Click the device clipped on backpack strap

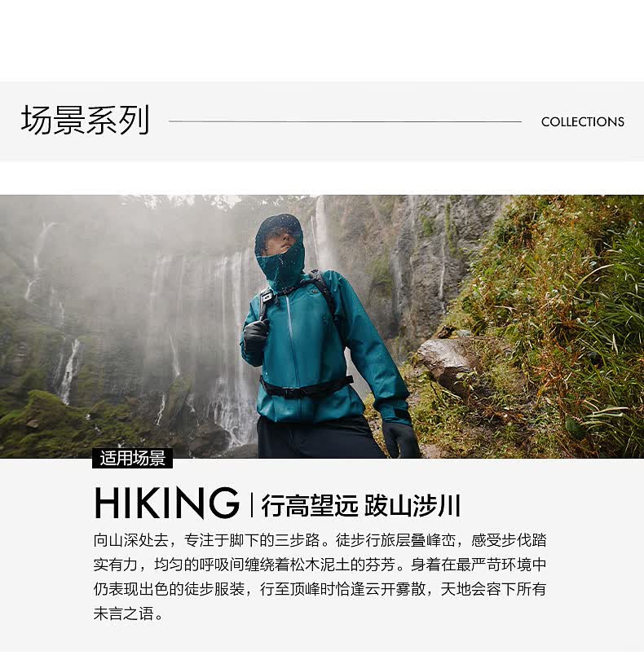[x=266, y=297]
